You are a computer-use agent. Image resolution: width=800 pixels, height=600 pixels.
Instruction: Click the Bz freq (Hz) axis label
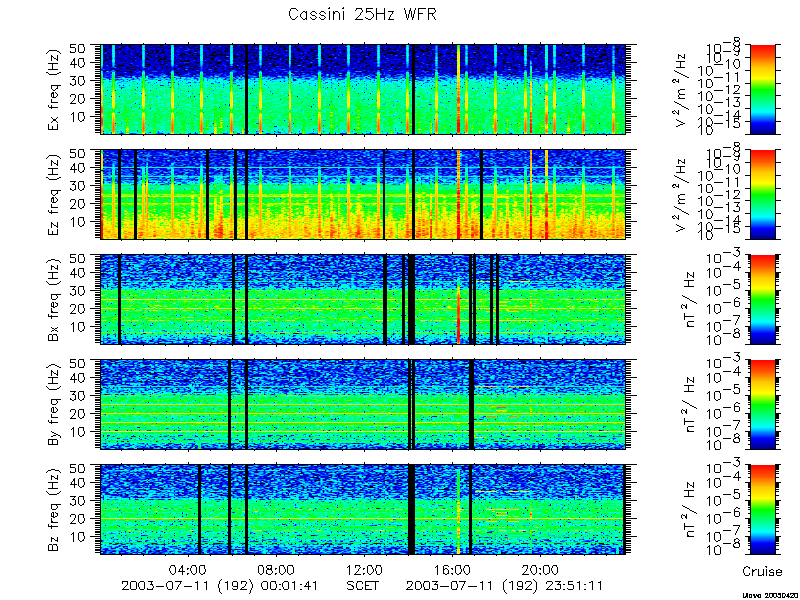55,510
